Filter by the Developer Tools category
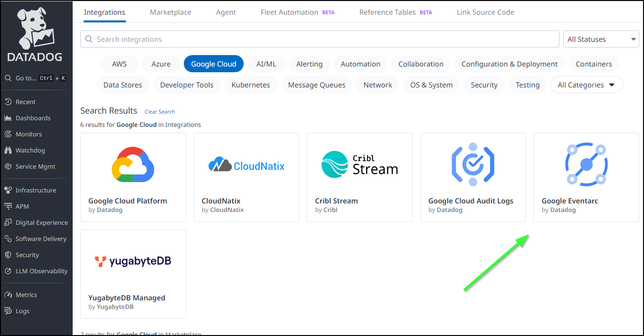The width and height of the screenshot is (644, 336). [x=187, y=85]
